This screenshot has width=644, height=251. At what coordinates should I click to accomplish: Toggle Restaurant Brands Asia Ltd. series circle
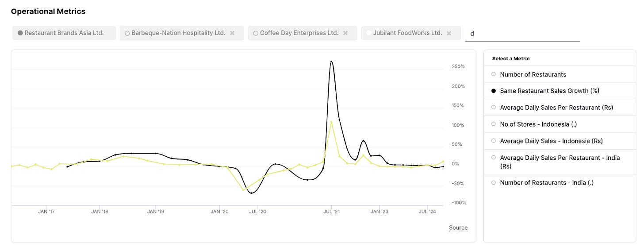20,33
